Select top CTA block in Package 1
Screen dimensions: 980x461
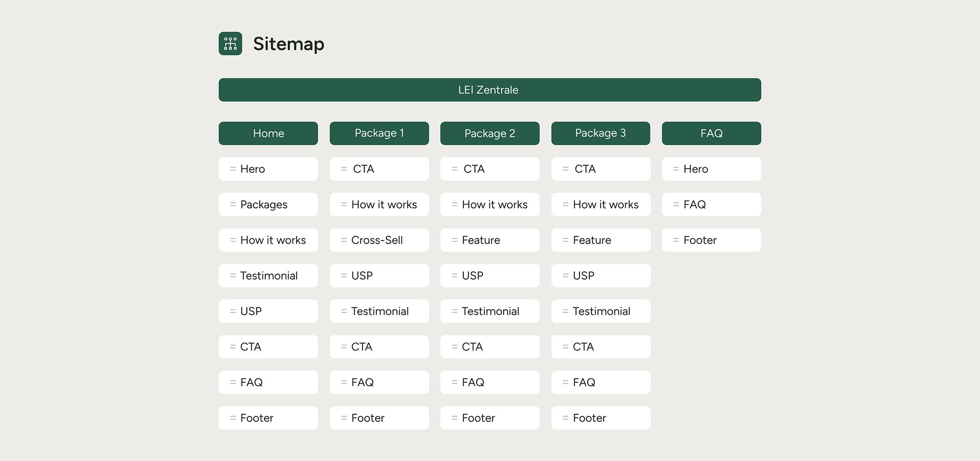pos(379,169)
